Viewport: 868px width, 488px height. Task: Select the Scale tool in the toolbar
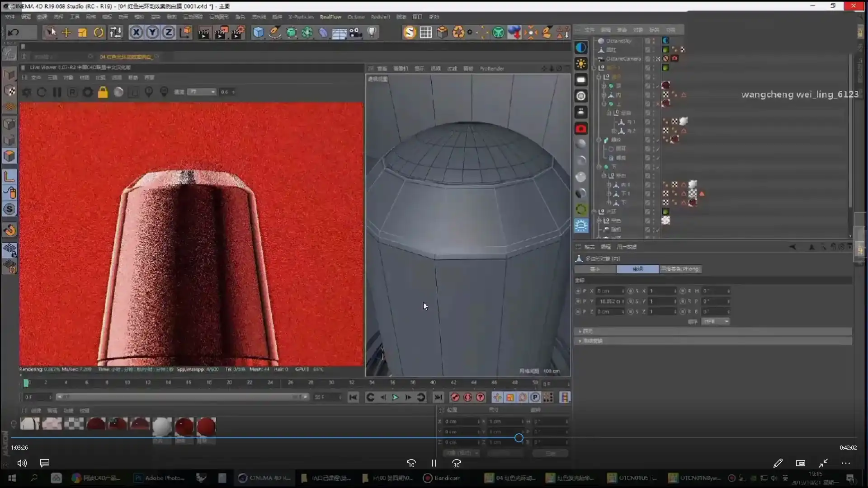coord(82,32)
